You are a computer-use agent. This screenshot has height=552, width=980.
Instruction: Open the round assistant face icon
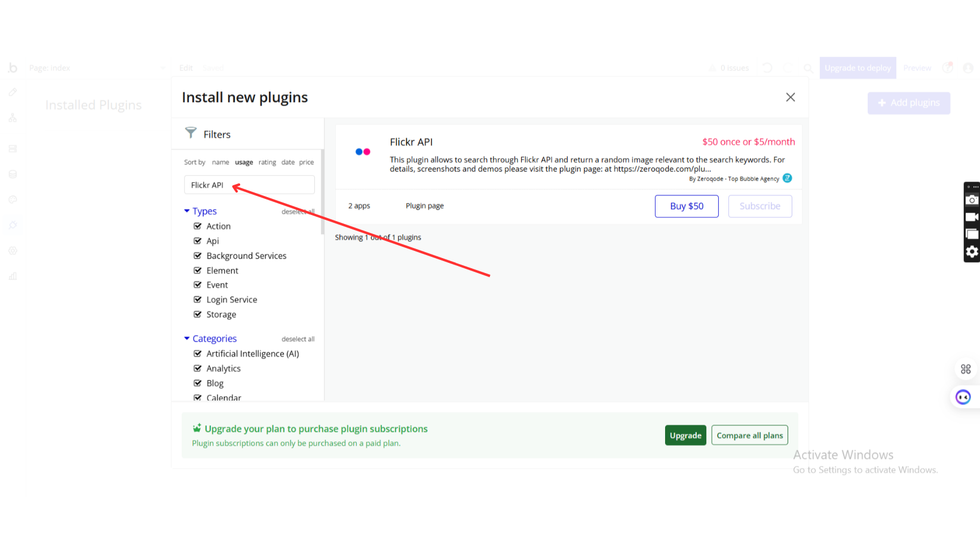(963, 397)
